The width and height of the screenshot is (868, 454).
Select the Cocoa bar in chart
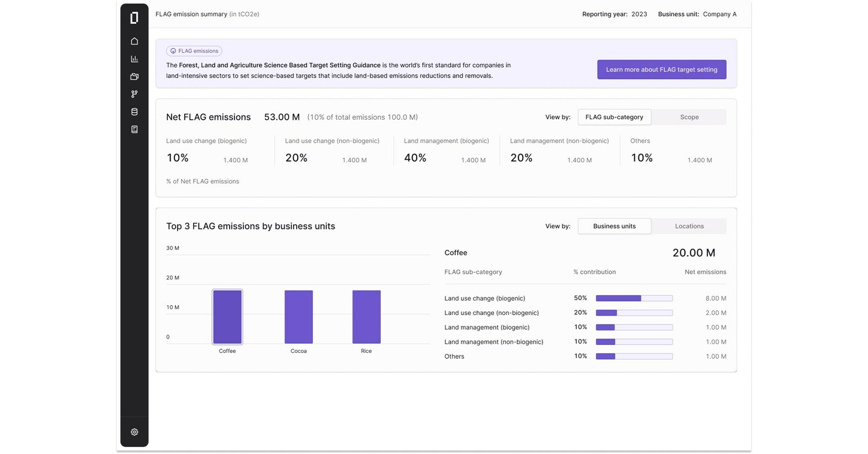click(299, 317)
